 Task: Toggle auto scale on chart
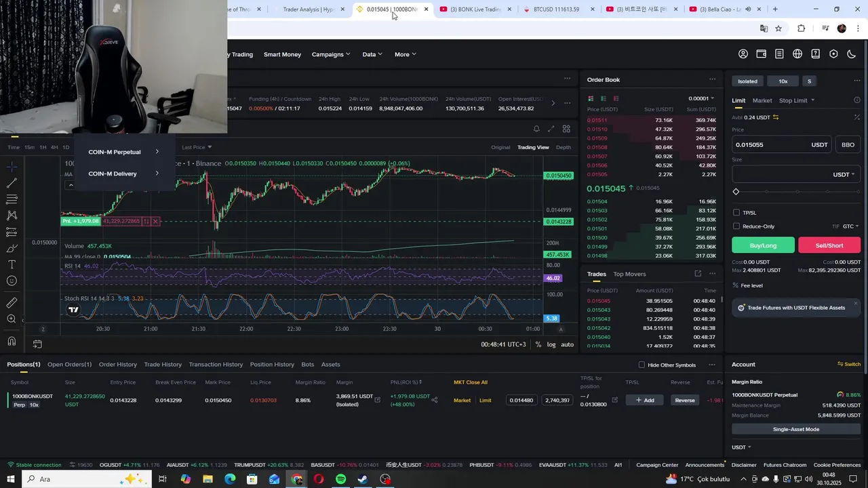pyautogui.click(x=568, y=344)
